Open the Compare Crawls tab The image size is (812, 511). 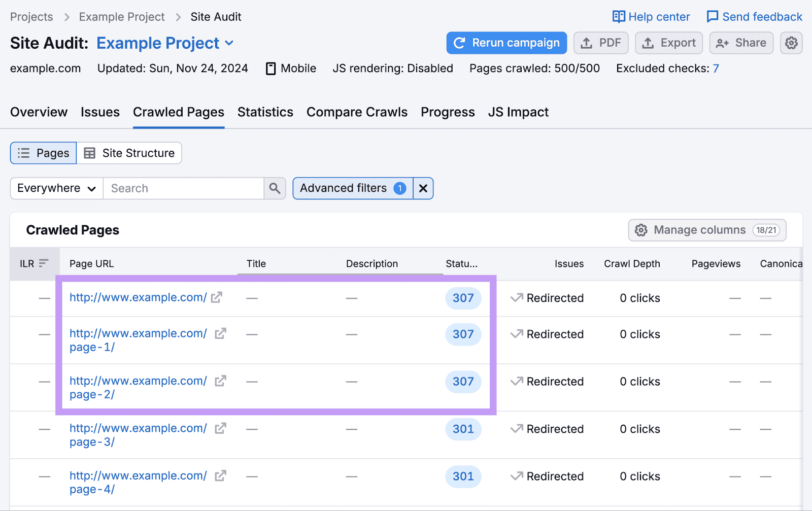coord(357,112)
